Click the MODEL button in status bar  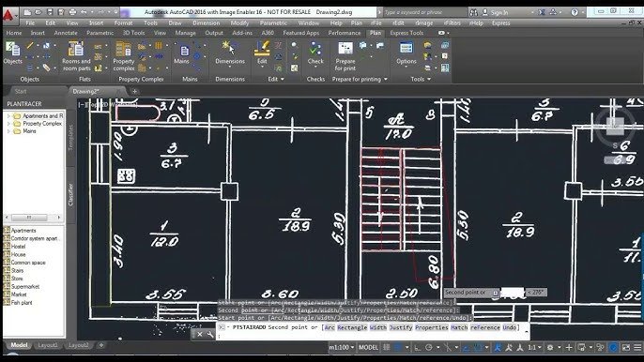[x=368, y=347]
